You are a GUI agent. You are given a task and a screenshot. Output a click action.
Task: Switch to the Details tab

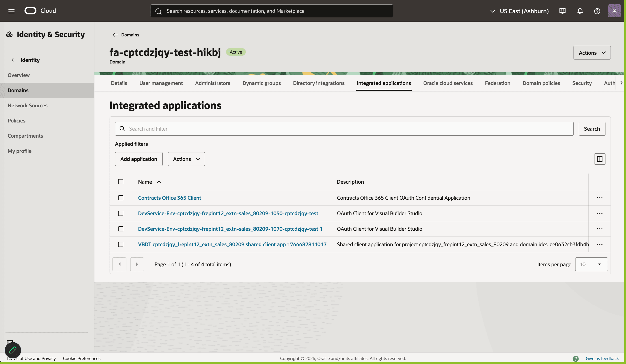coord(119,83)
